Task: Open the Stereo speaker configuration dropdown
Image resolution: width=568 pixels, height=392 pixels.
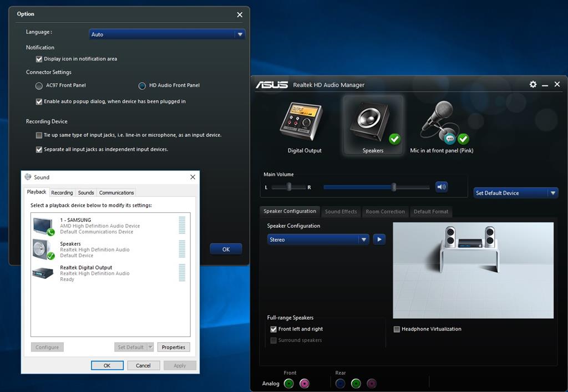Action: 318,240
